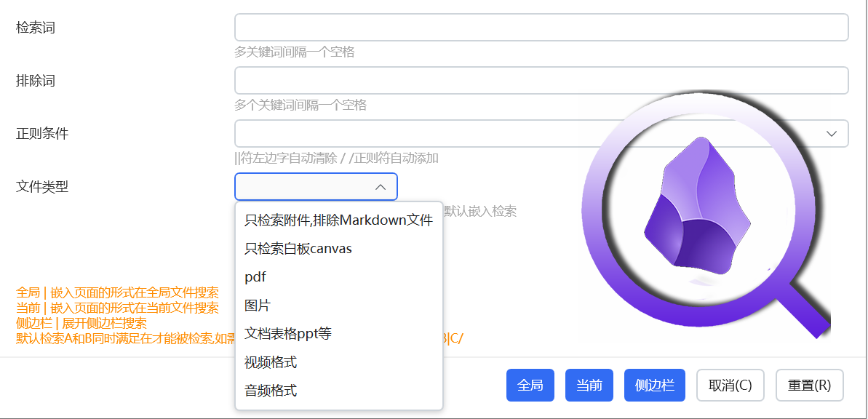The height and width of the screenshot is (419, 868).
Task: Cancel with the 取消(C) button
Action: point(730,386)
